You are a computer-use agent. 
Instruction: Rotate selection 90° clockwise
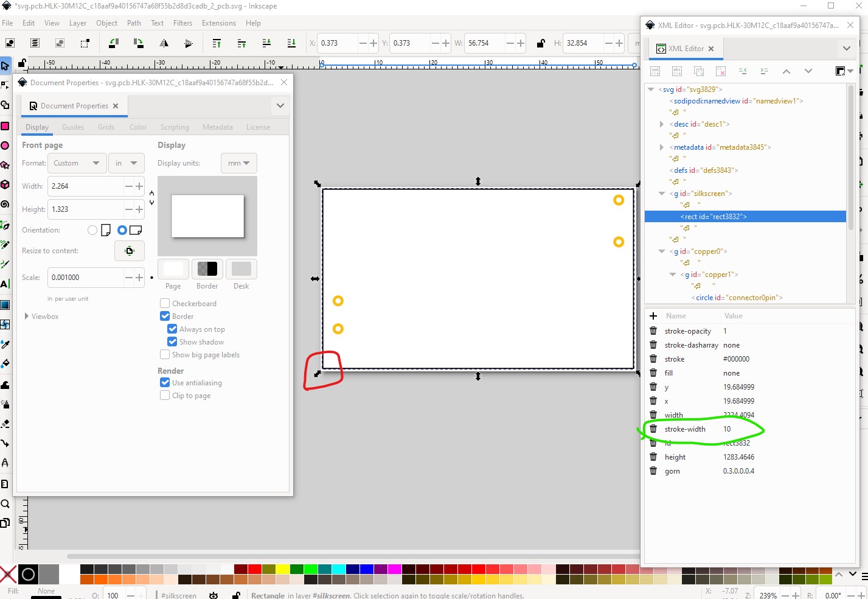[x=138, y=43]
